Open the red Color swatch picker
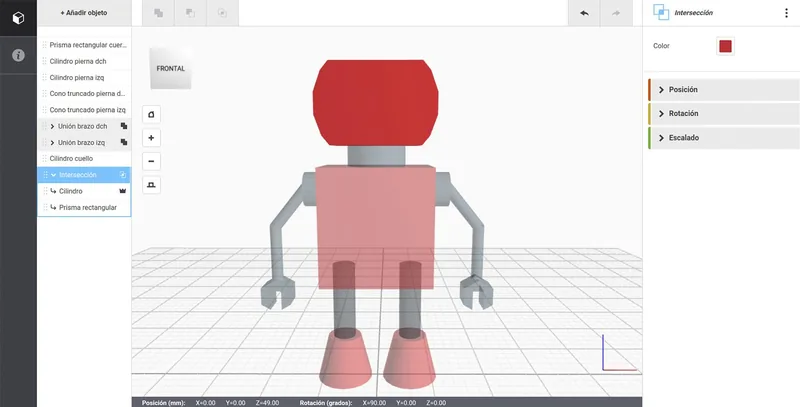 point(725,46)
